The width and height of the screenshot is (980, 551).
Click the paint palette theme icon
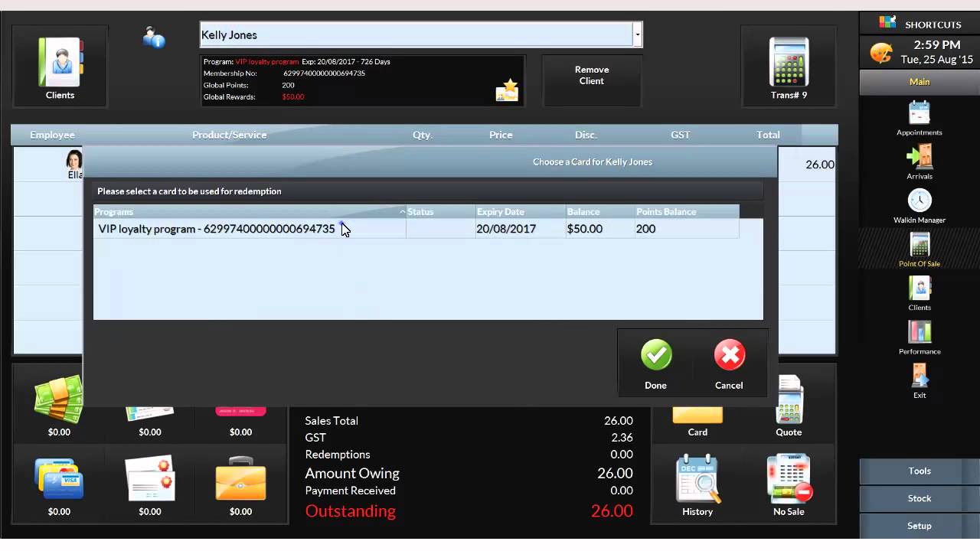[881, 53]
